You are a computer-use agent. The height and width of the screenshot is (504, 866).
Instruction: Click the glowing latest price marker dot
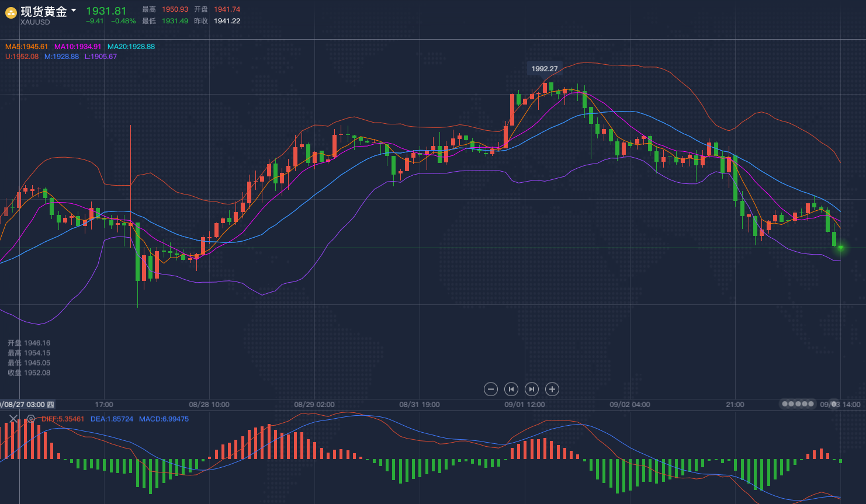point(841,248)
